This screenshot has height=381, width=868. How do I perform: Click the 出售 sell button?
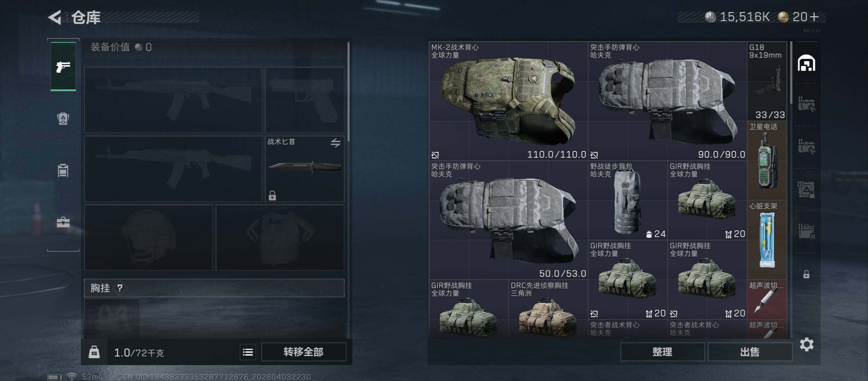click(750, 352)
